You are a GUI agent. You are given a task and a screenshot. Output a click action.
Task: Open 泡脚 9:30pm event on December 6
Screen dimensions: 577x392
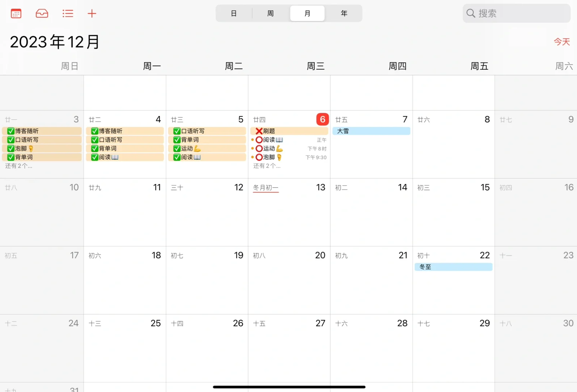click(x=289, y=157)
